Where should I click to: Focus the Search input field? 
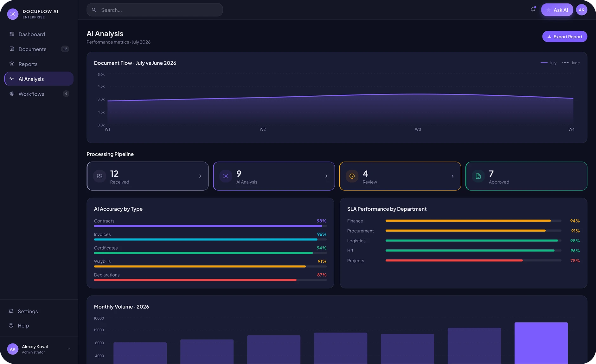tap(155, 10)
